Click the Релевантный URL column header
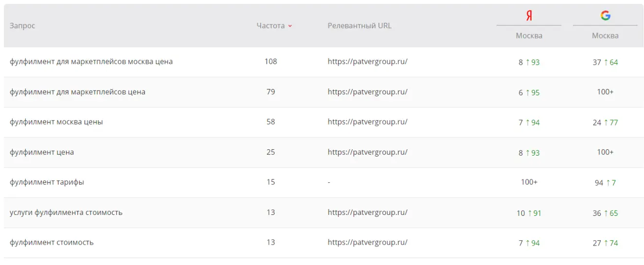This screenshot has height=265, width=644. pos(359,26)
